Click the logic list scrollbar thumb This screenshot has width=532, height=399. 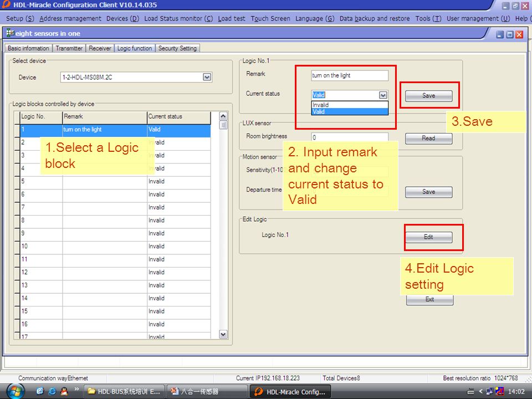coord(223,125)
